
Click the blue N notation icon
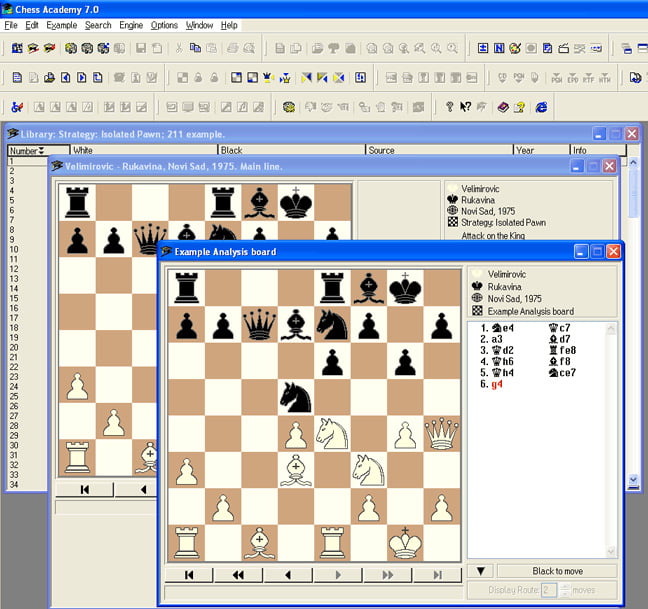pos(499,48)
